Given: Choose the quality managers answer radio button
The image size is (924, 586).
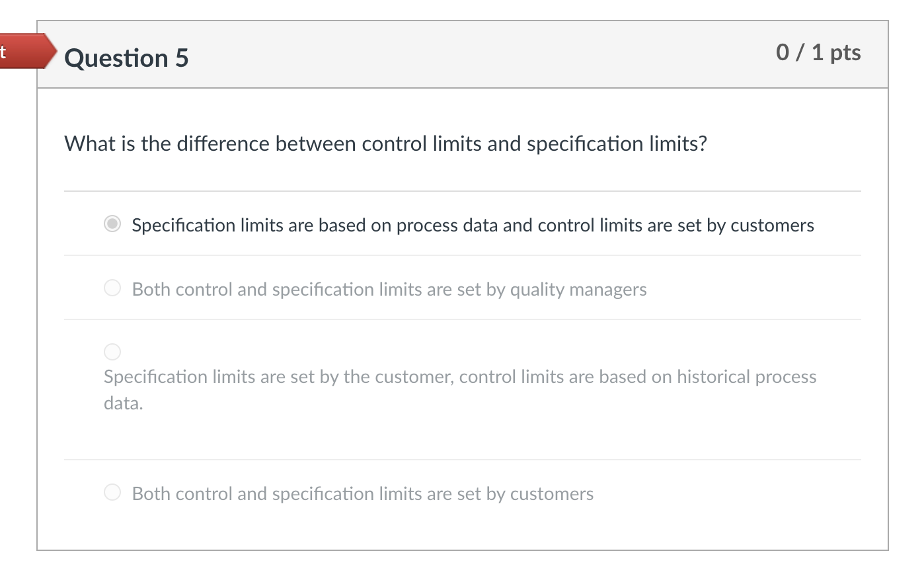Looking at the screenshot, I should 112,288.
